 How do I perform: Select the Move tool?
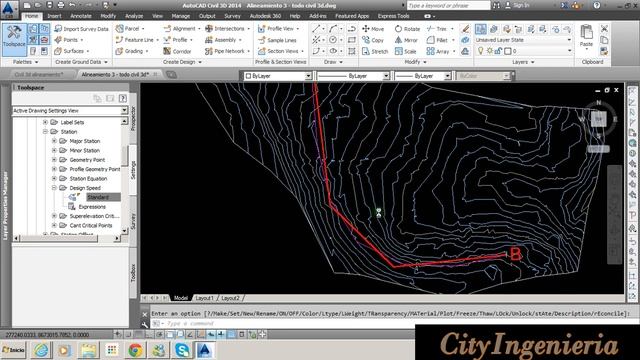[373, 29]
